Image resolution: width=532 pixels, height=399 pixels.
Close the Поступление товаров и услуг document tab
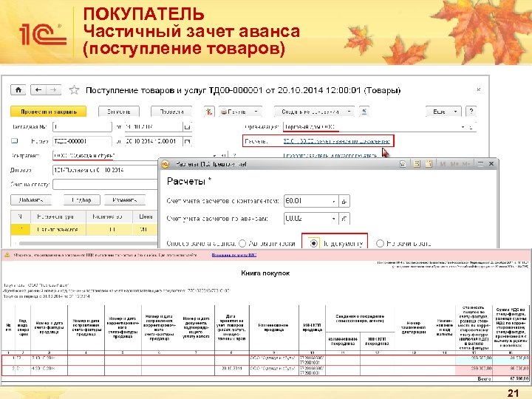coord(478,89)
